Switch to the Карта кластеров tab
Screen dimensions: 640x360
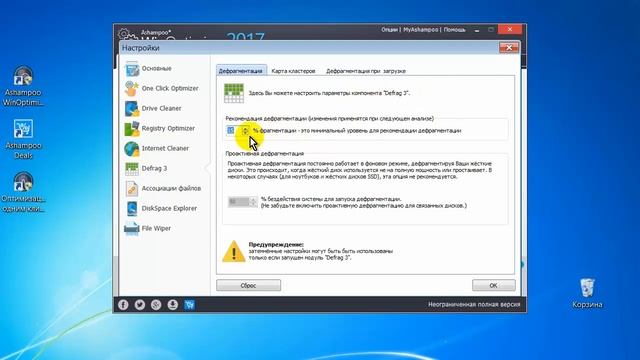[x=293, y=71]
